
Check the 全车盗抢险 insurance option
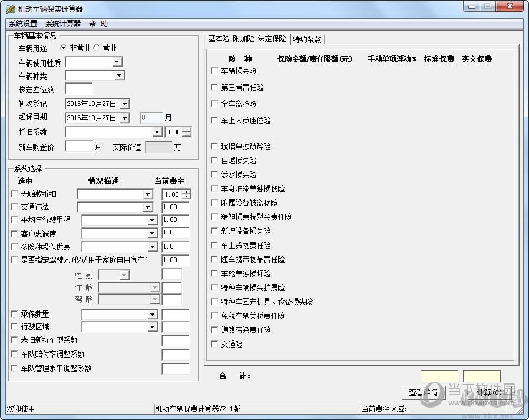click(x=214, y=104)
